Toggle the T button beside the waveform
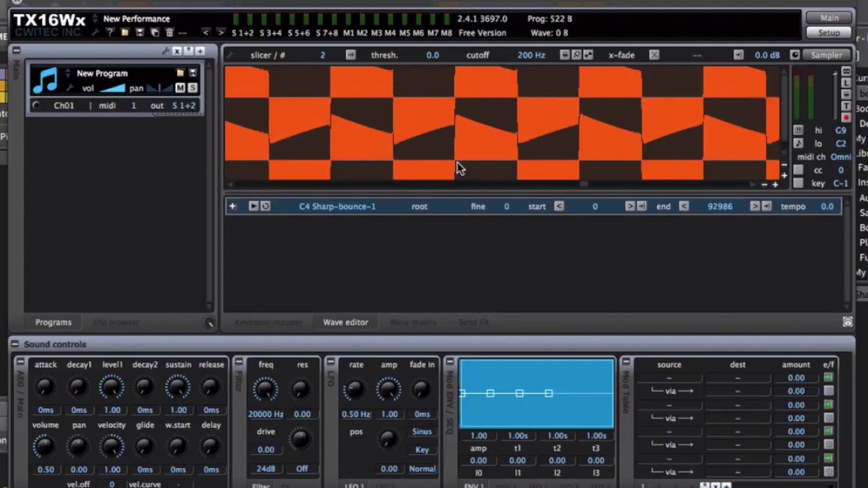Screen dimensions: 868x488 coord(846,106)
